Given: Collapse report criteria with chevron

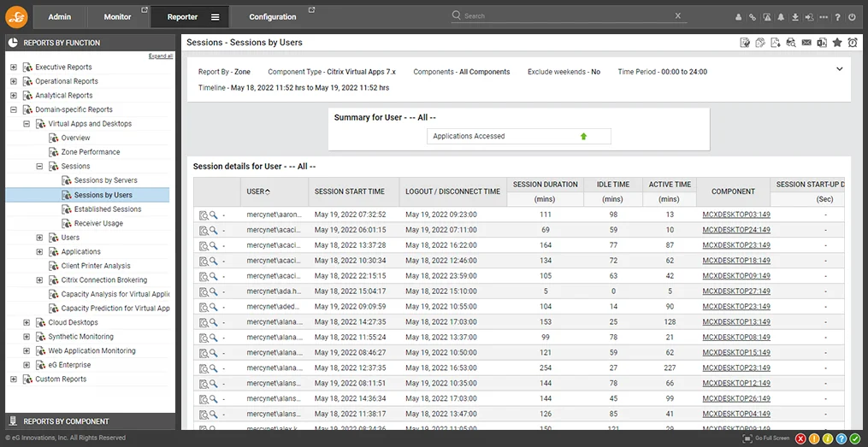Looking at the screenshot, I should pyautogui.click(x=839, y=69).
